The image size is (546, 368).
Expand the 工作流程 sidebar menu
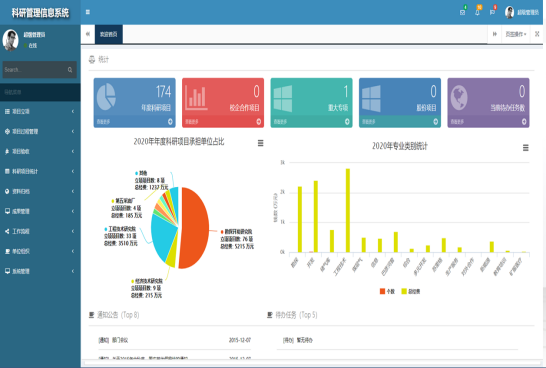(40, 231)
